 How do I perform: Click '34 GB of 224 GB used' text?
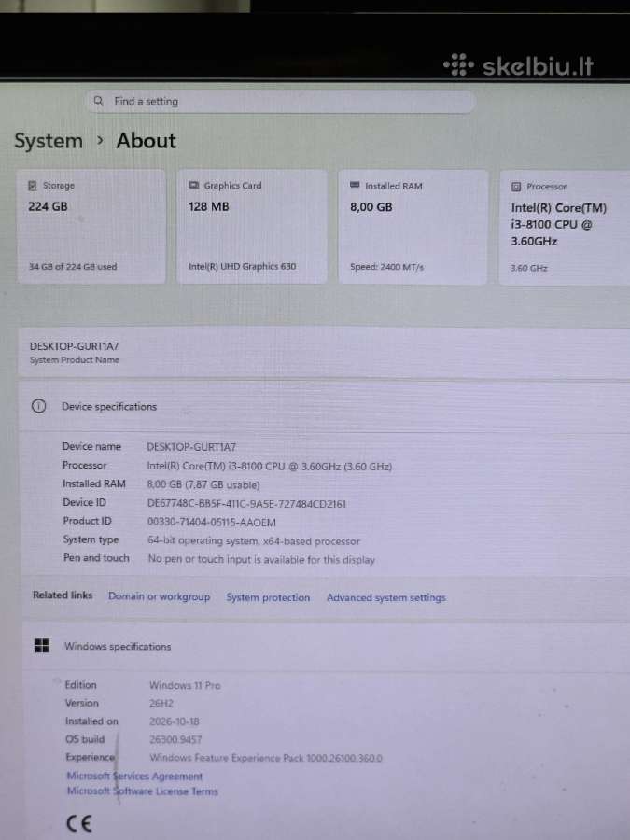coord(72,266)
